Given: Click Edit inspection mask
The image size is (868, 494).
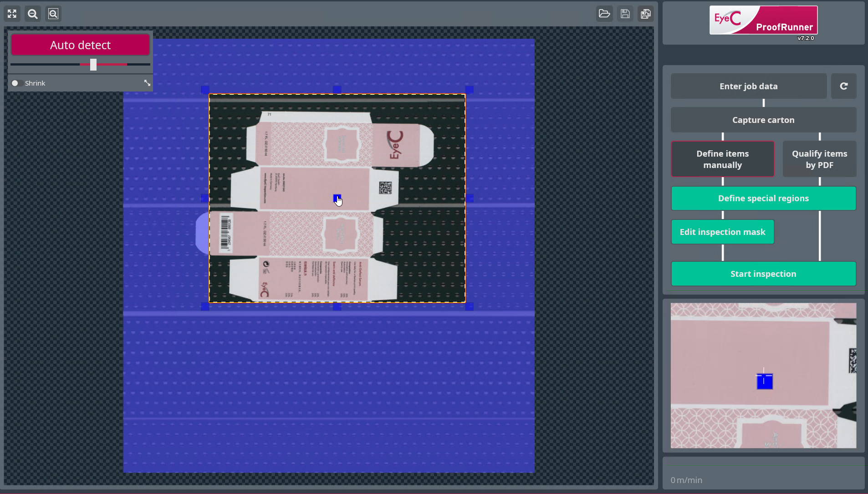Looking at the screenshot, I should click(x=723, y=232).
